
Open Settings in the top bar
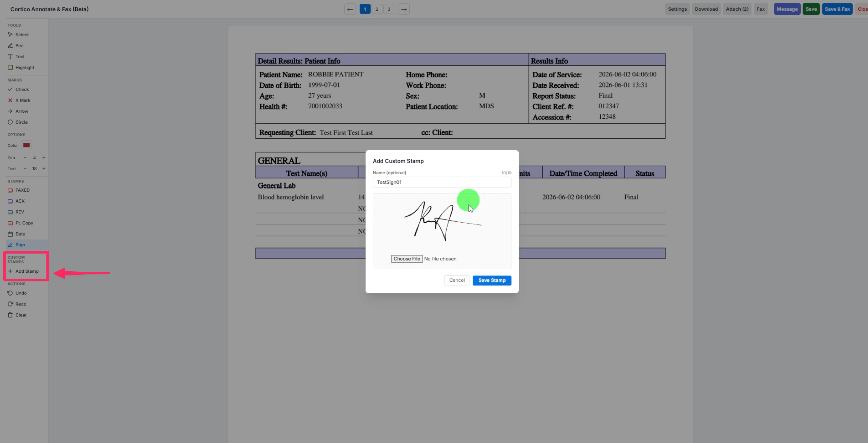(677, 9)
